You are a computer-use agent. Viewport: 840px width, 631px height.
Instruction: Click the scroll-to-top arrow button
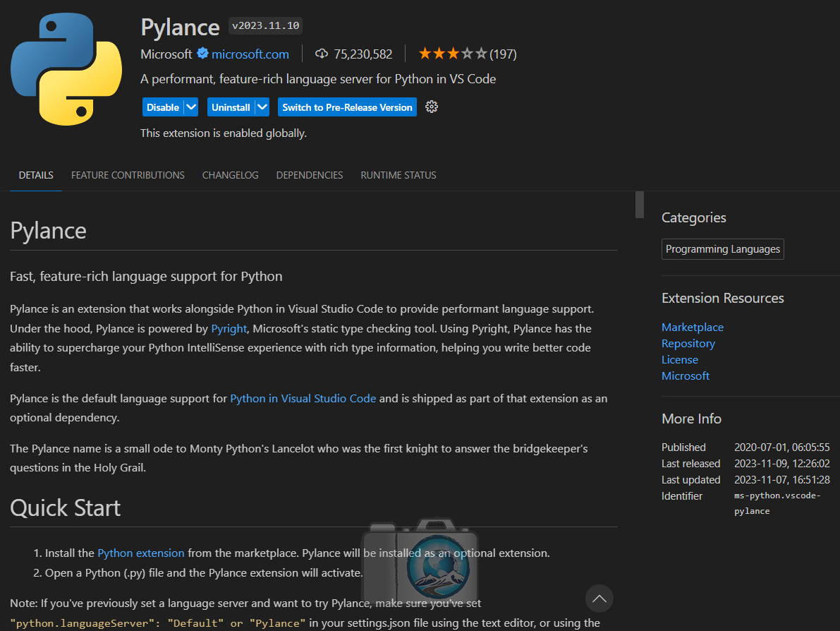point(599,599)
